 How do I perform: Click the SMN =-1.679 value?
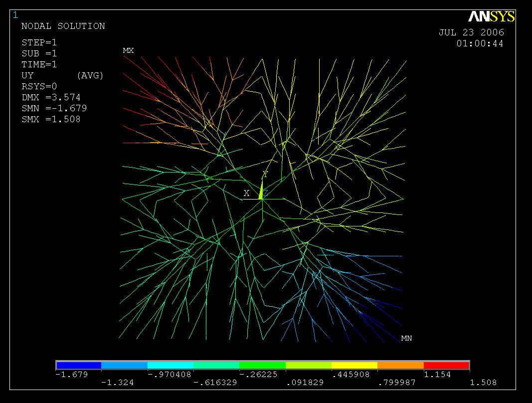tap(54, 108)
